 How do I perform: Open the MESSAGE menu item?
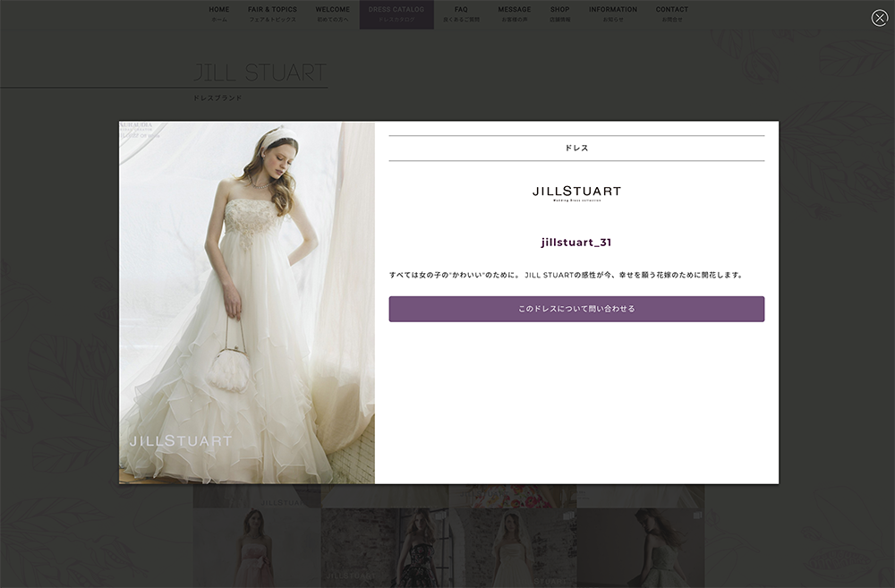click(x=515, y=13)
